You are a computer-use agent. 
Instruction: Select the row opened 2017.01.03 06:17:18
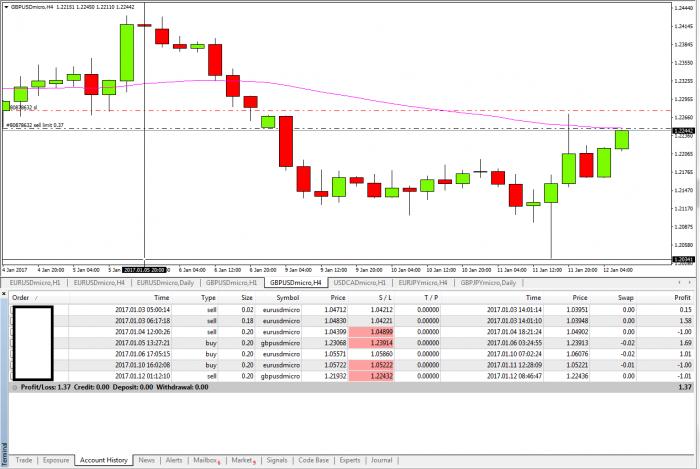pyautogui.click(x=351, y=321)
